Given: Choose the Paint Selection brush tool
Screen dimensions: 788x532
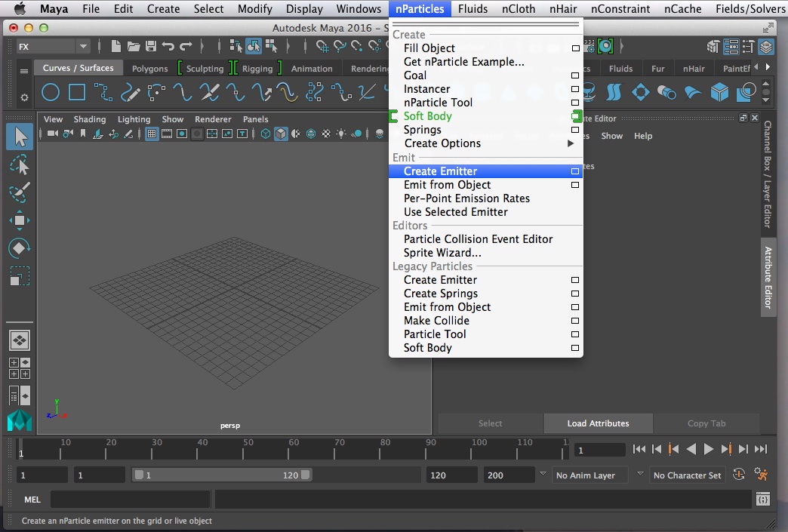Looking at the screenshot, I should pyautogui.click(x=20, y=192).
